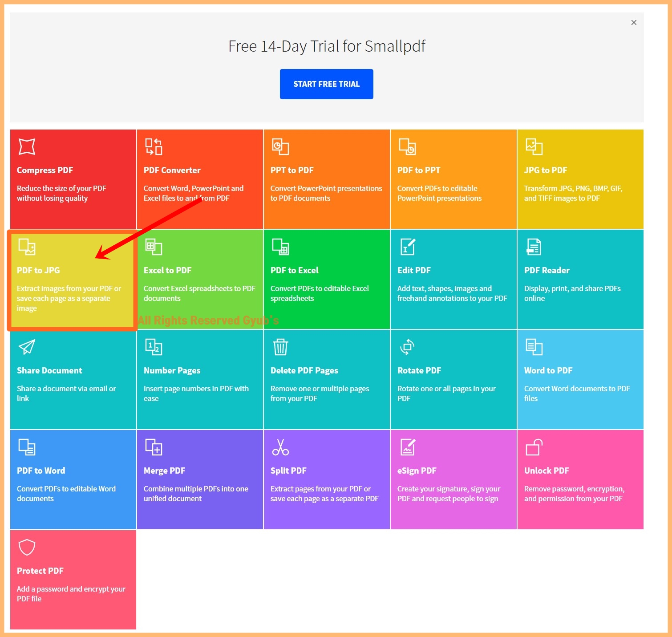
Task: Click the PDF to JPG icon
Action: coord(27,247)
